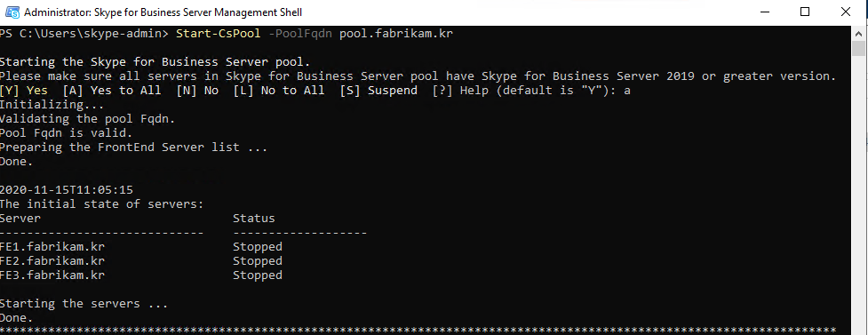Click the window title text
This screenshot has height=335, width=868.
[x=163, y=12]
